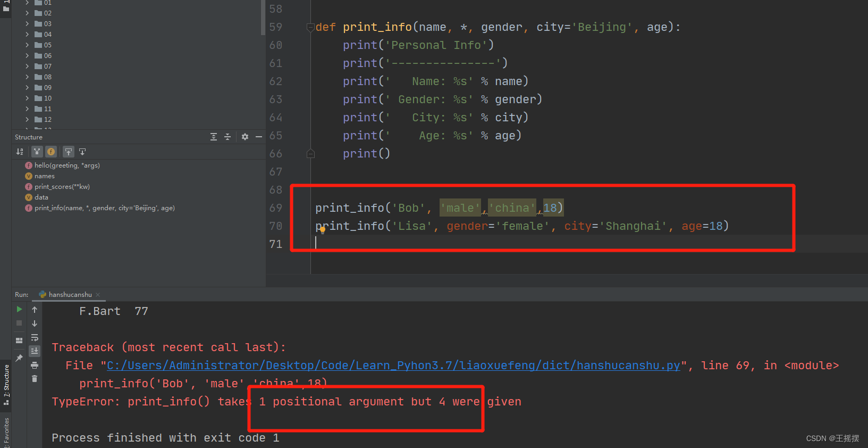Rerun the hanshucanshu script with green play icon
868x448 pixels.
(x=19, y=309)
